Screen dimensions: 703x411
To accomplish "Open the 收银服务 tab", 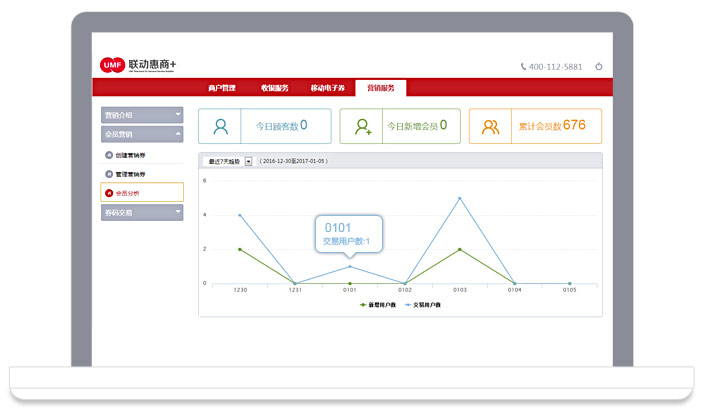I will pos(274,88).
